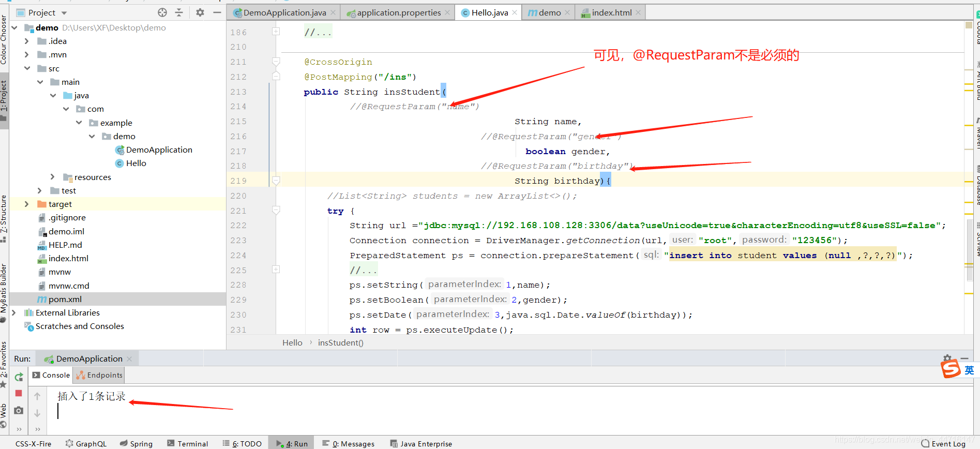Collapse the demo root project node
The image size is (980, 449).
14,27
